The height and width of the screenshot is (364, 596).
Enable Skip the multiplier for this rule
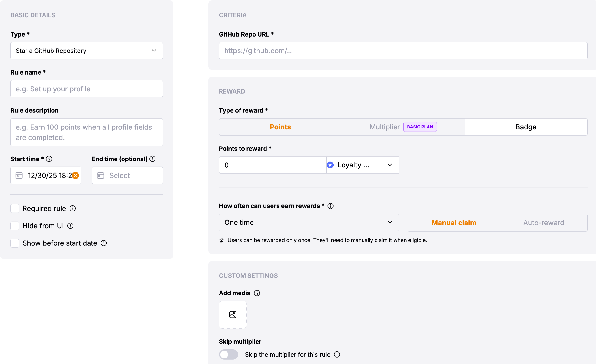[x=228, y=354]
